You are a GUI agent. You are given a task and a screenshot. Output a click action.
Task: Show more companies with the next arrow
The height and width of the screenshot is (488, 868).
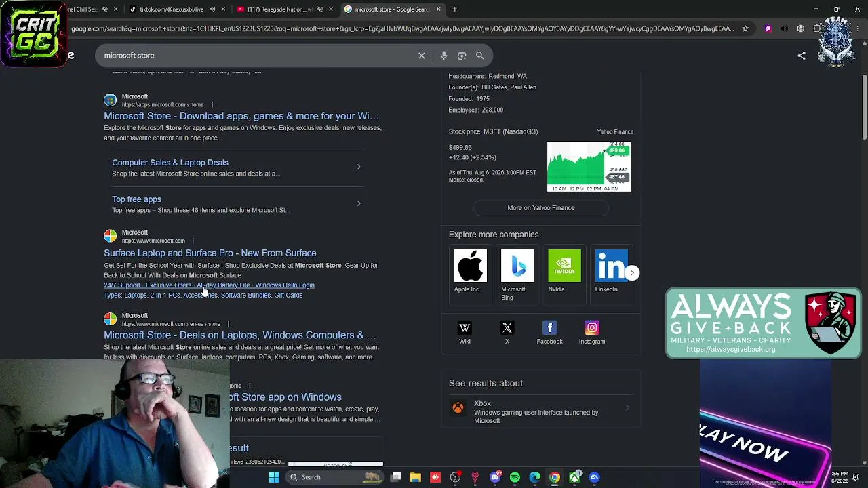631,272
